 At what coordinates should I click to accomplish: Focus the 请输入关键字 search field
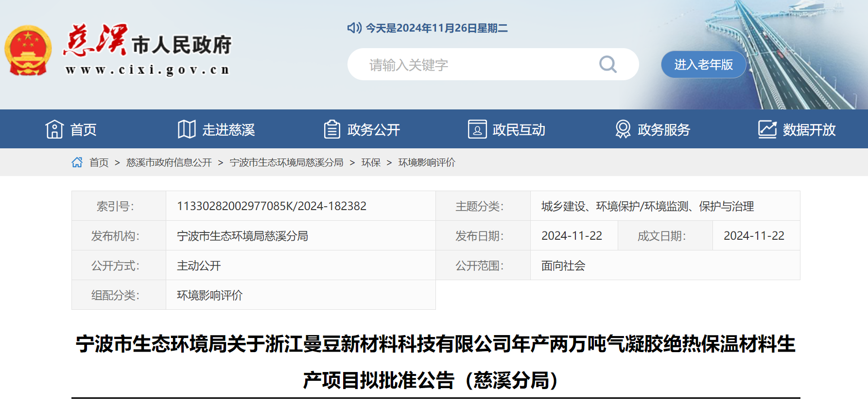(x=476, y=65)
